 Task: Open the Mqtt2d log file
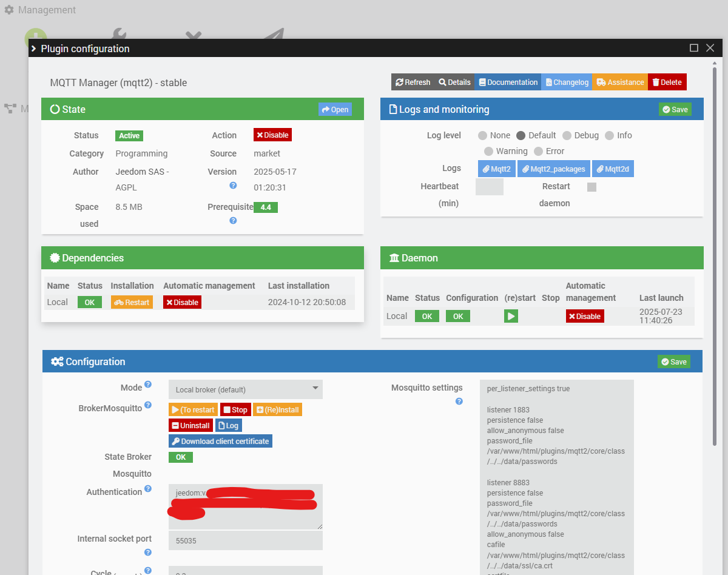(613, 169)
